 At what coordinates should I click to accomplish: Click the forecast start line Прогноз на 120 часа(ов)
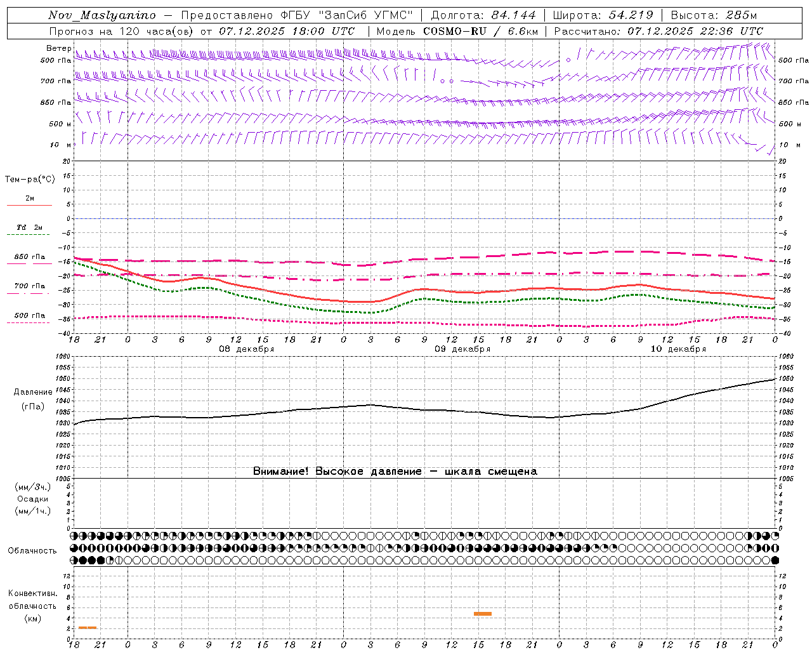pos(122,31)
